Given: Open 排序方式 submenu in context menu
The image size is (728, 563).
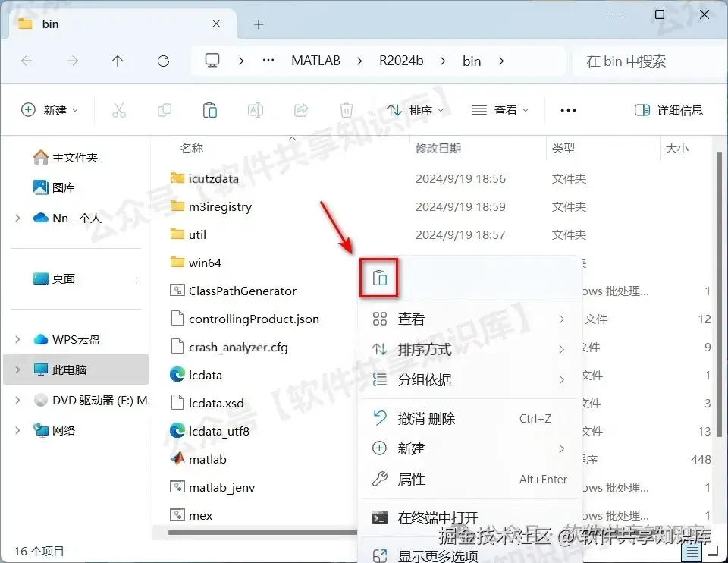Looking at the screenshot, I should pos(469,349).
